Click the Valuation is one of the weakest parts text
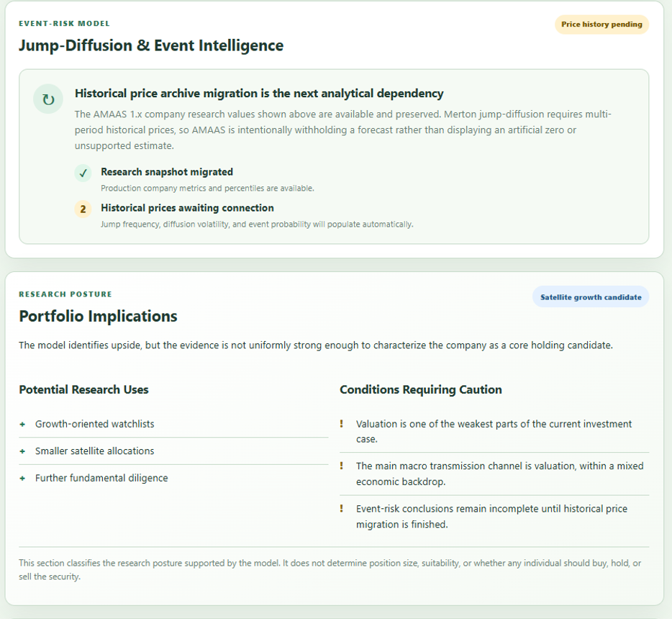672x619 pixels. click(494, 431)
